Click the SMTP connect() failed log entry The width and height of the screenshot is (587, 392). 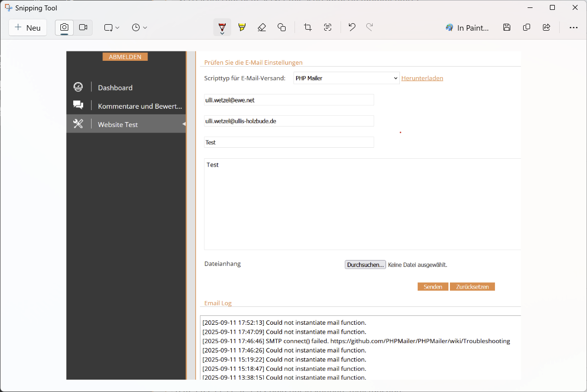356,341
